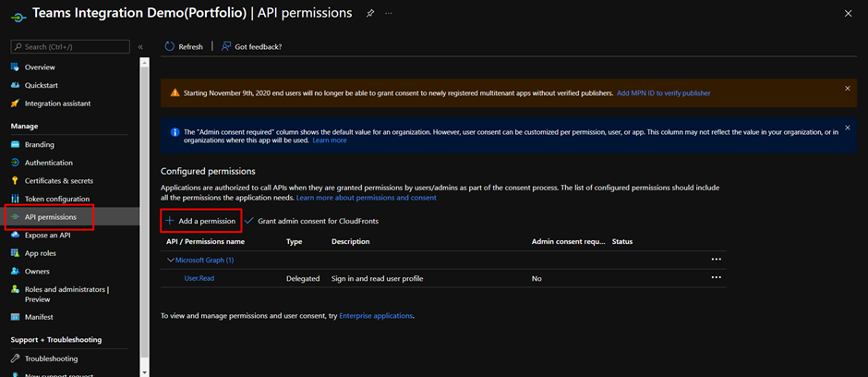Open the ellipsis menu for User.Read row
The height and width of the screenshot is (377, 868).
coord(717,277)
